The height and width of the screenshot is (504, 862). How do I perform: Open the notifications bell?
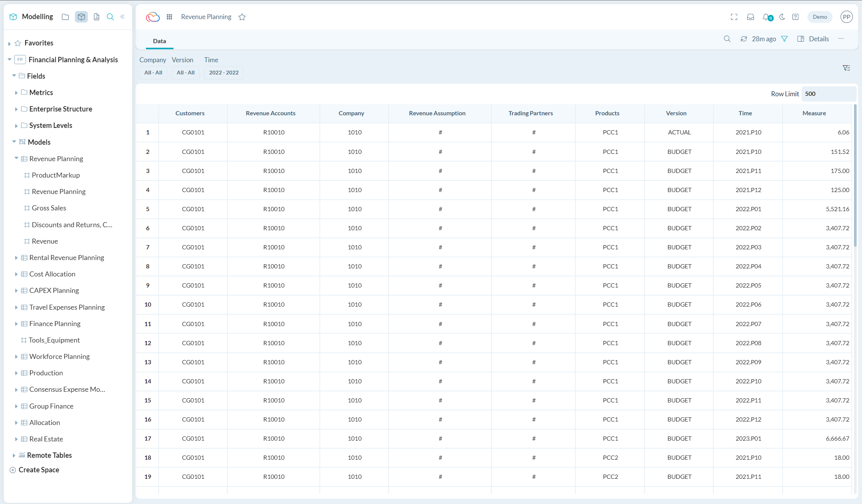tap(765, 17)
